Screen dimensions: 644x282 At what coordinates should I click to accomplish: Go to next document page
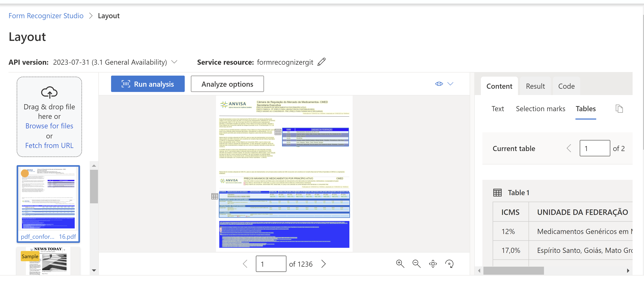324,264
